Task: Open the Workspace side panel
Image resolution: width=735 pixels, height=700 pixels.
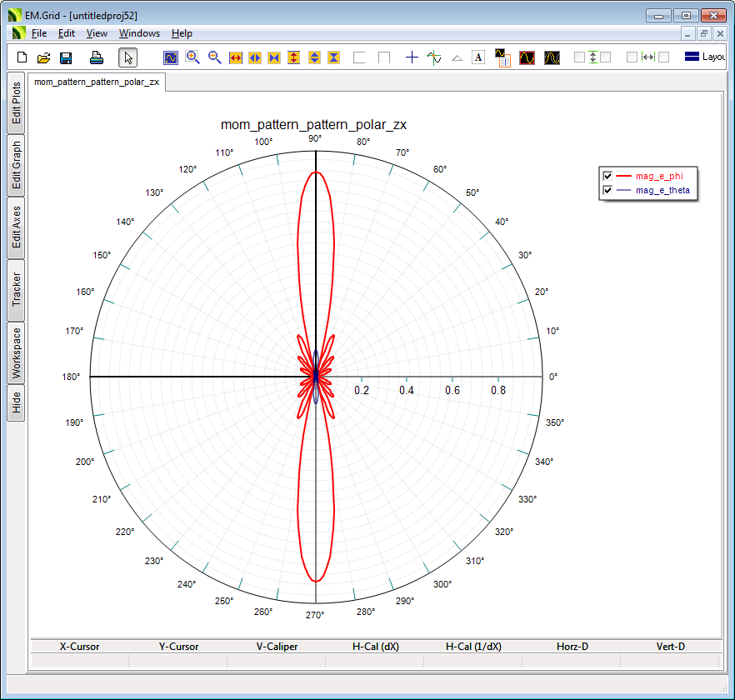Action: (x=16, y=352)
